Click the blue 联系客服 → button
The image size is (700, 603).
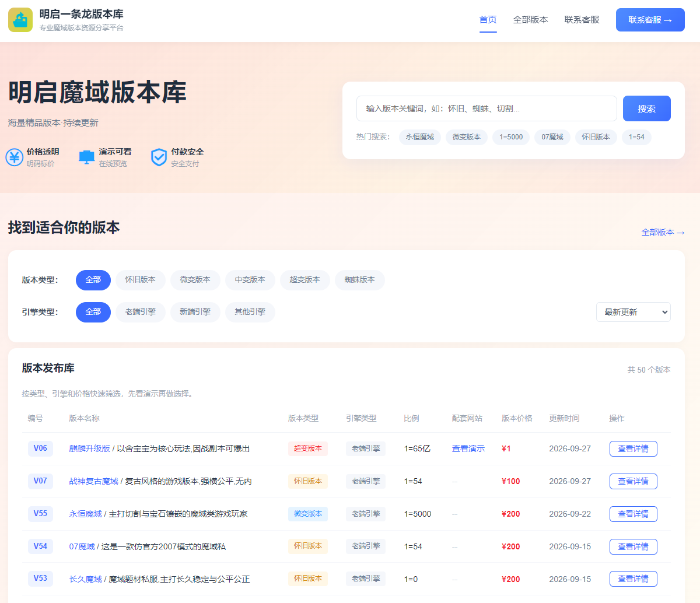click(650, 20)
